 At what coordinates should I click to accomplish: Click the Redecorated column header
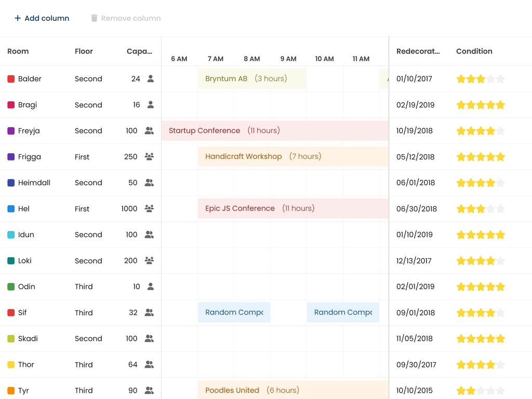(418, 51)
